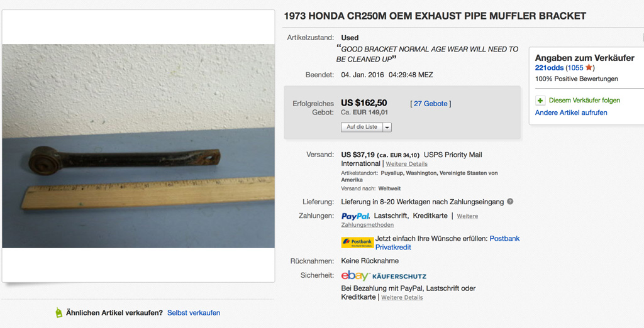Open Andere Artikel aufrufen link

[571, 113]
